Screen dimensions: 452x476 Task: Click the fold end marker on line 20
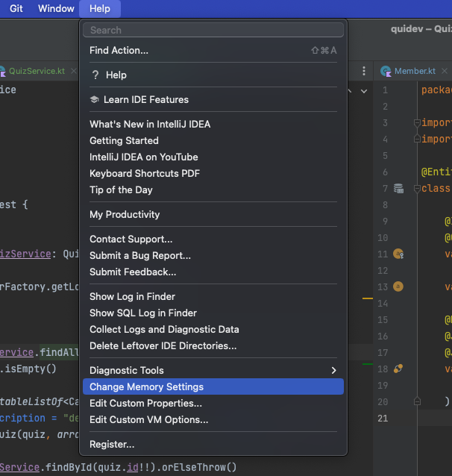tap(417, 401)
